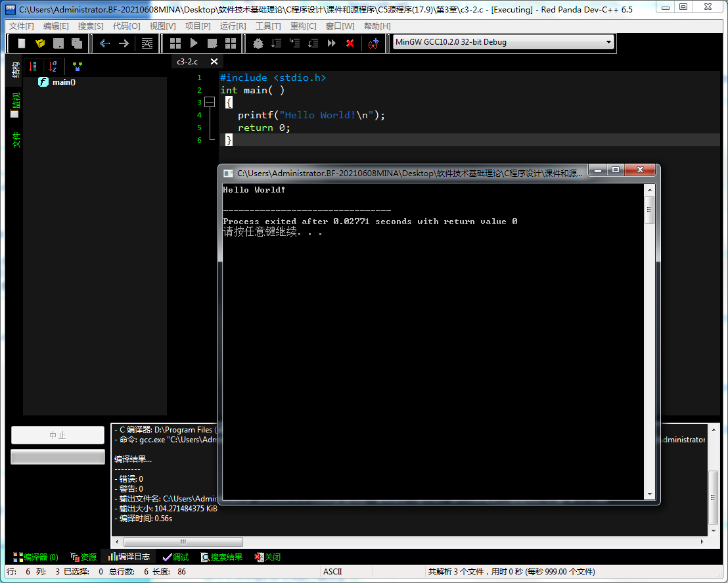Open the 搜索结果 bottom tab
Image resolution: width=728 pixels, height=583 pixels.
pos(221,557)
